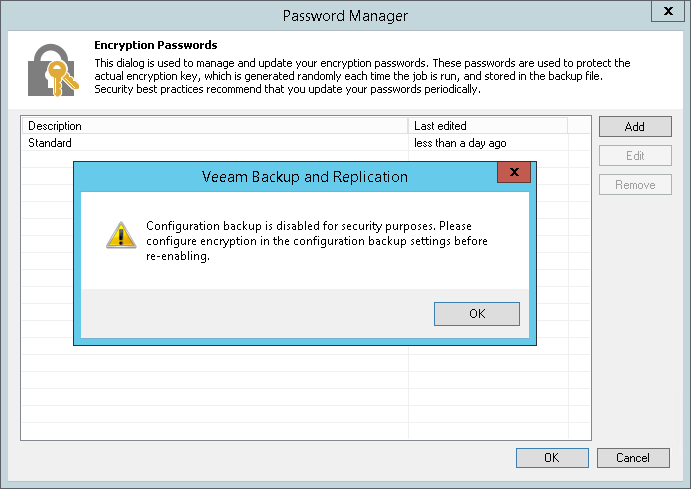Image resolution: width=691 pixels, height=489 pixels.
Task: Click the Remove button
Action: [x=634, y=185]
